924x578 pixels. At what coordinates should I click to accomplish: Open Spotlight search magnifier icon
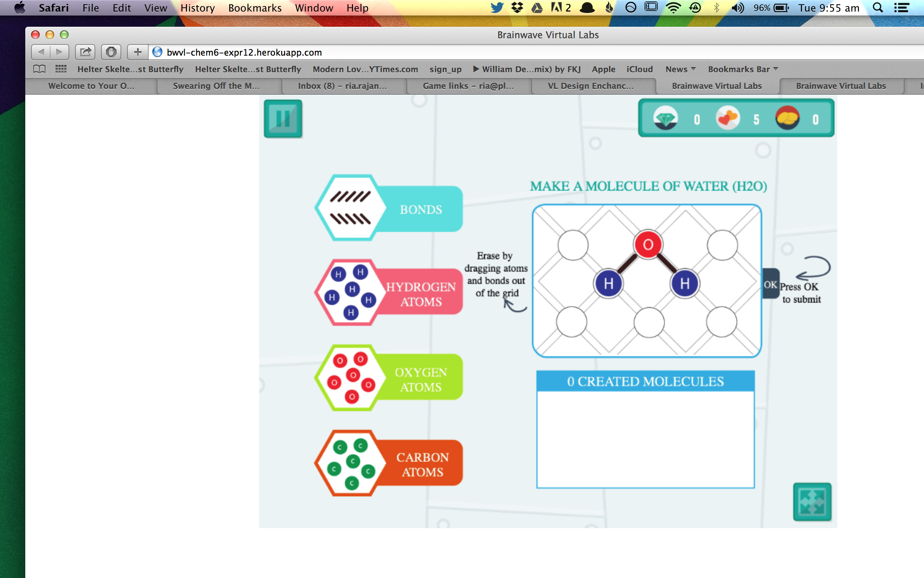click(878, 8)
